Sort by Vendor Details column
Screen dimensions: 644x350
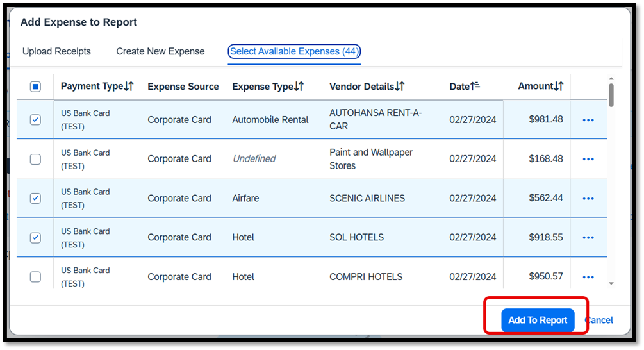(x=399, y=87)
